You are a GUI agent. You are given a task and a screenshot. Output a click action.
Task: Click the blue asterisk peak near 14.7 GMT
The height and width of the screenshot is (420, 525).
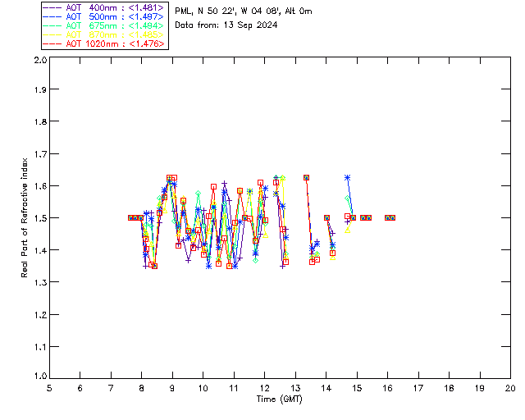click(348, 177)
